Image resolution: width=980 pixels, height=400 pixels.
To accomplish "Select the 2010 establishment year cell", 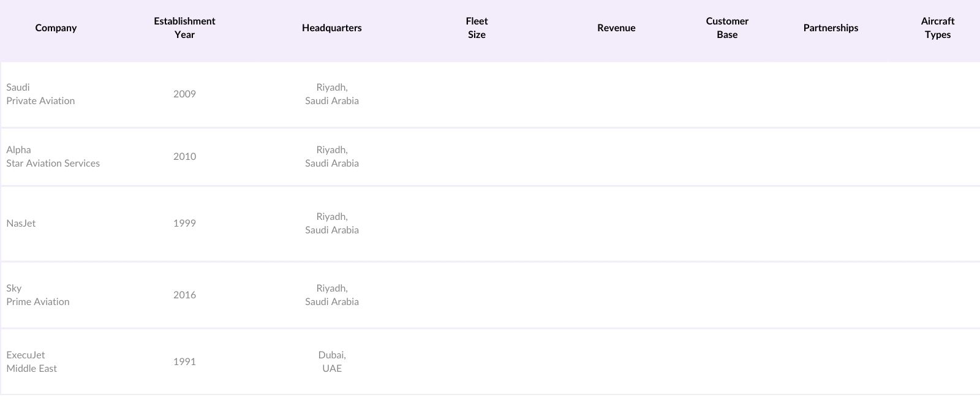I will click(x=184, y=156).
